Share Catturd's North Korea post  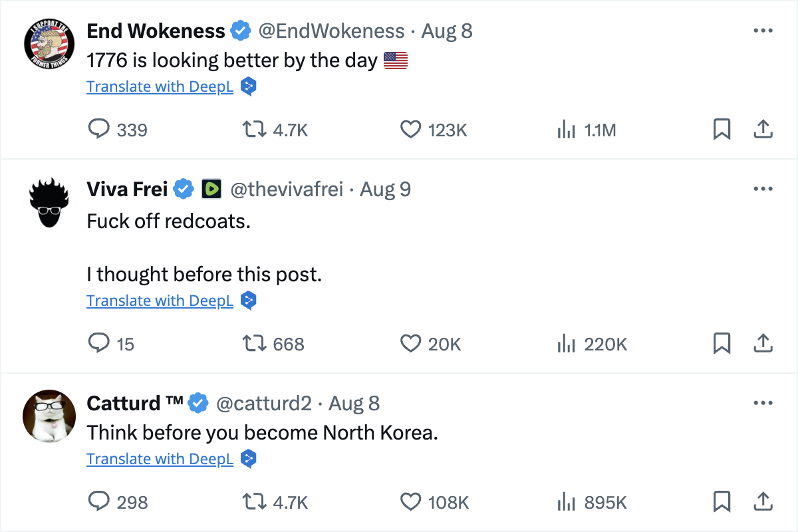(x=763, y=501)
